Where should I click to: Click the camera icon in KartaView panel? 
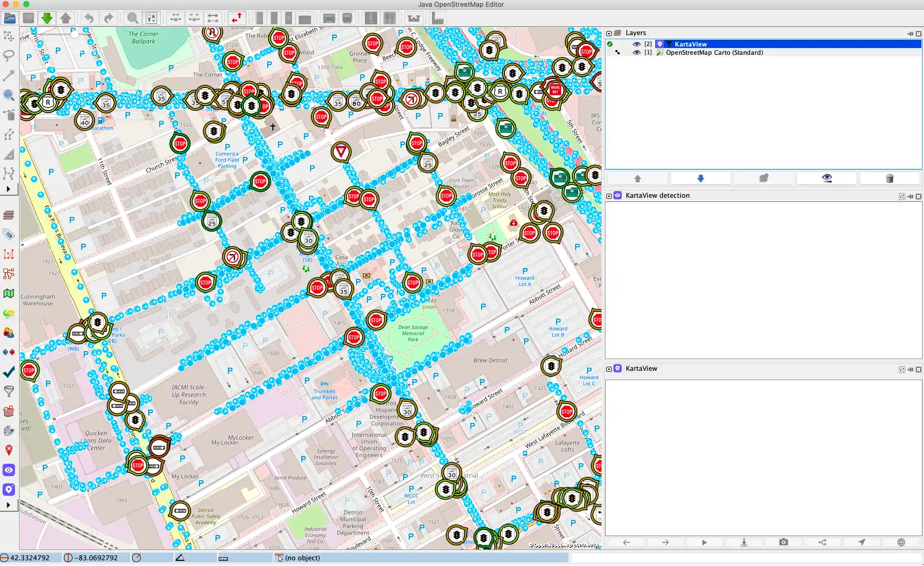tap(783, 542)
